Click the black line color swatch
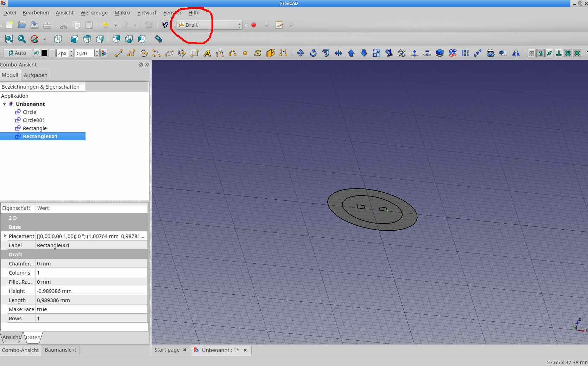 tap(44, 53)
